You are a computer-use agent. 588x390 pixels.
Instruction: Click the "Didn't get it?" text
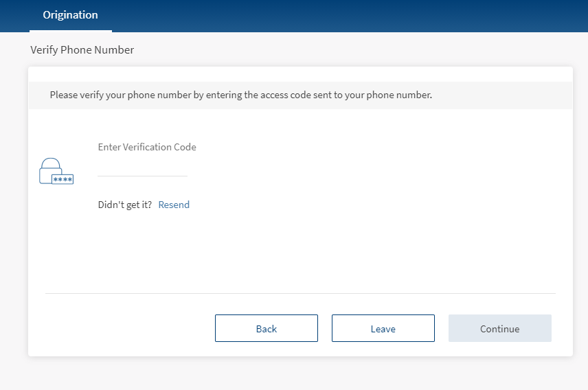coord(125,205)
